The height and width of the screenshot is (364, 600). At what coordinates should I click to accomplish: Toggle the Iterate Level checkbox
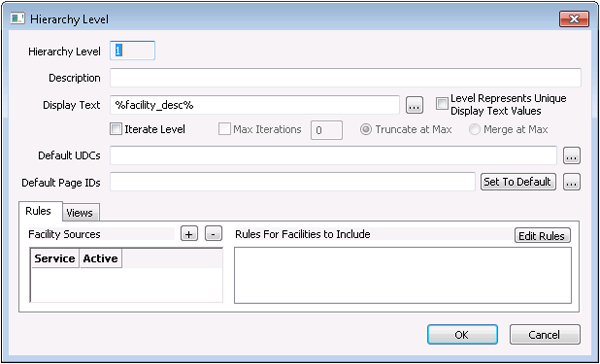click(115, 129)
